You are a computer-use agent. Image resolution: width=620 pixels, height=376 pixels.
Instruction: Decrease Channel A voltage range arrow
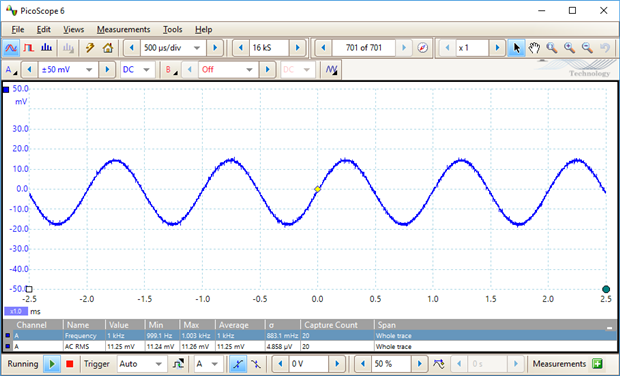pyautogui.click(x=29, y=70)
